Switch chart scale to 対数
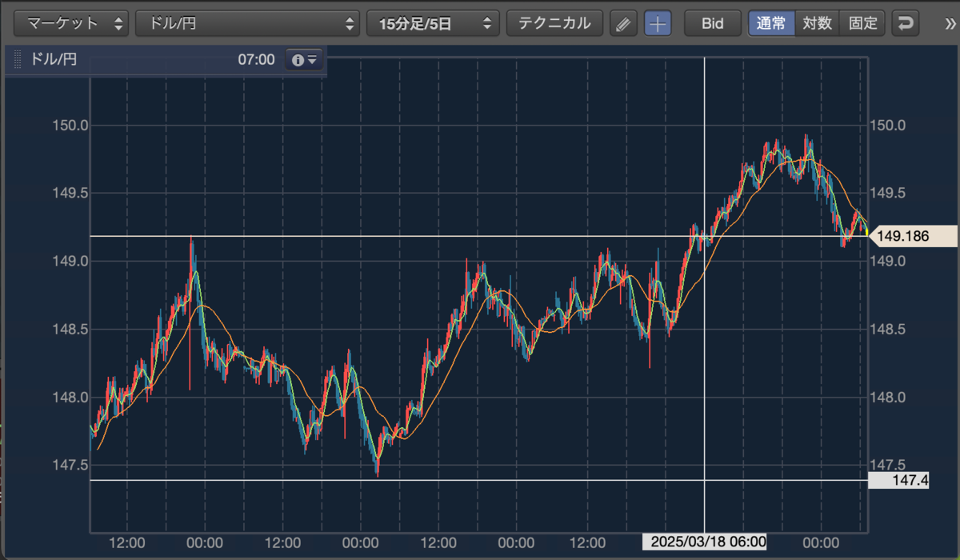Image resolution: width=960 pixels, height=560 pixels. (x=817, y=23)
